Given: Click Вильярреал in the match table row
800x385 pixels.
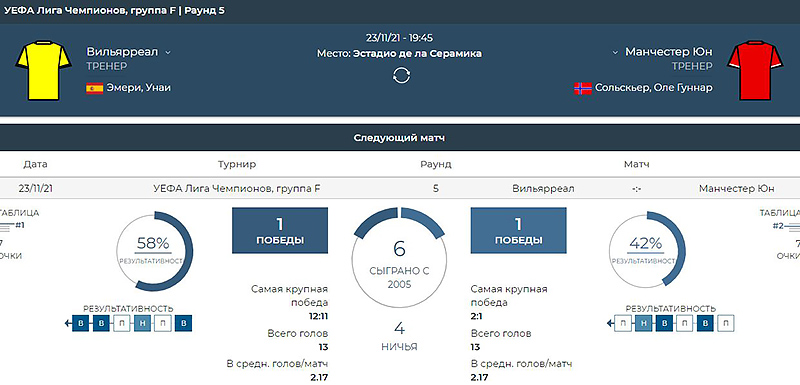Looking at the screenshot, I should (543, 189).
